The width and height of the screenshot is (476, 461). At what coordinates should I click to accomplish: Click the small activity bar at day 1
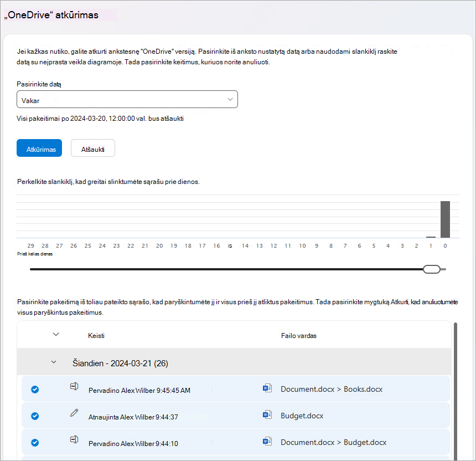coord(431,237)
